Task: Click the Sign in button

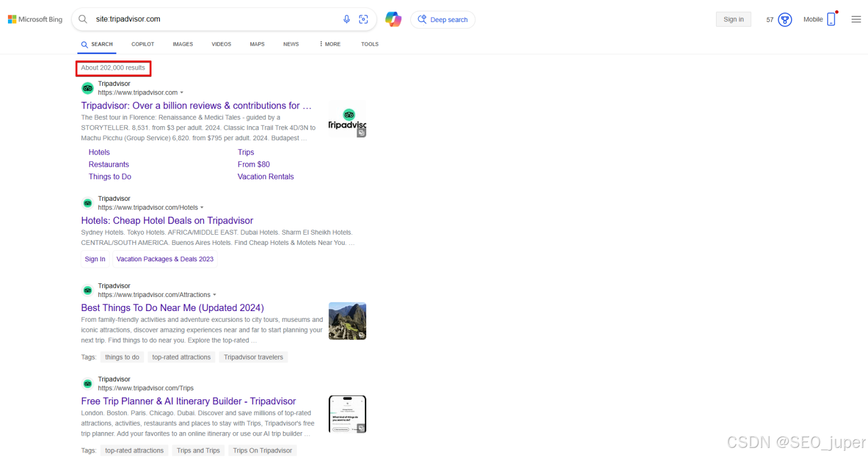Action: tap(734, 19)
